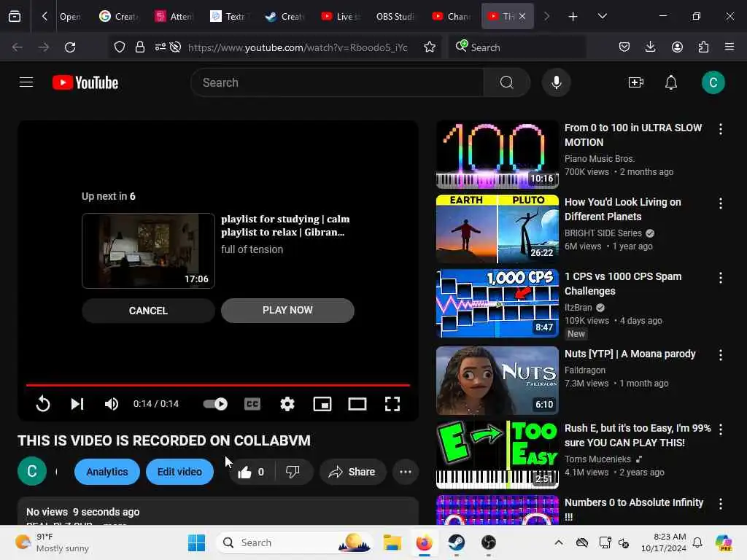Open Firefox application menu
The width and height of the screenshot is (747, 560).
(x=729, y=47)
